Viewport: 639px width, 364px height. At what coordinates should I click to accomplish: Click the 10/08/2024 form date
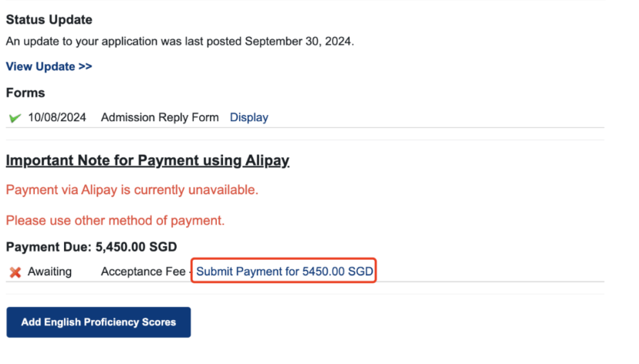click(57, 117)
